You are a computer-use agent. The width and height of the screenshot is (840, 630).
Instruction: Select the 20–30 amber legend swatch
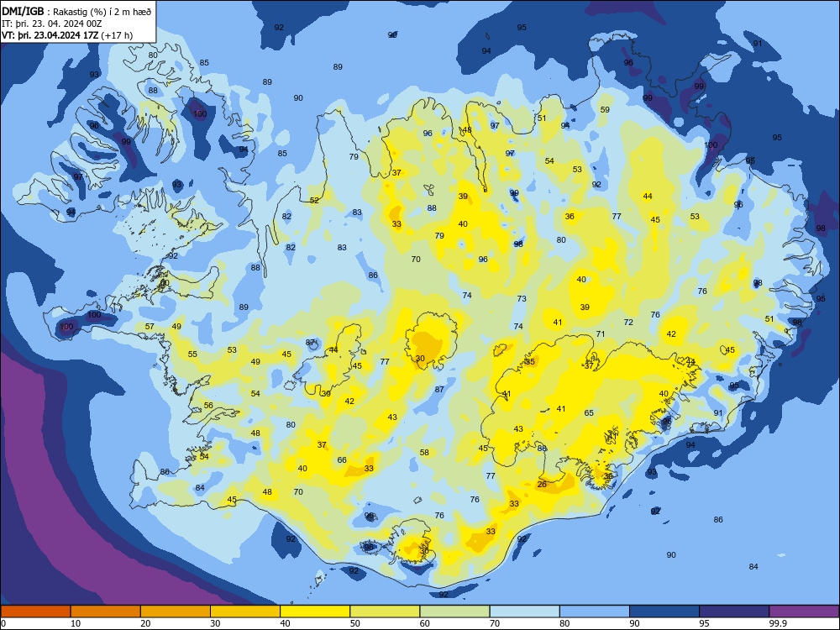click(176, 612)
